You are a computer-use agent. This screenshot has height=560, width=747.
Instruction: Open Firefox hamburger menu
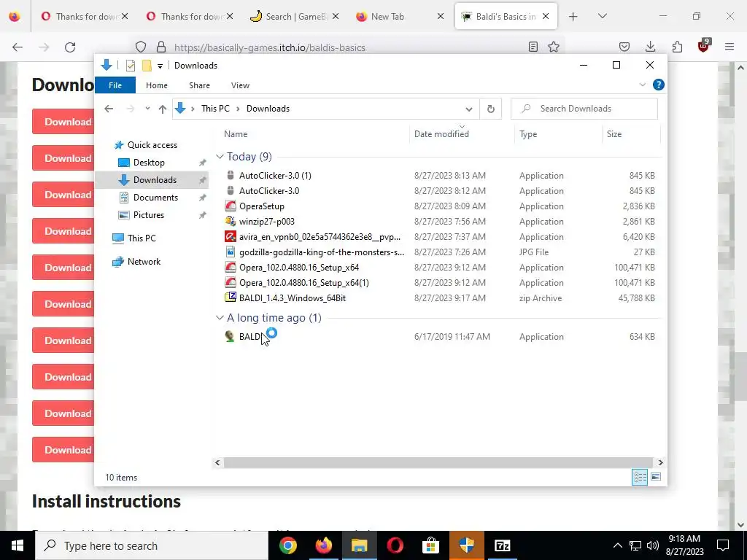pyautogui.click(x=729, y=47)
